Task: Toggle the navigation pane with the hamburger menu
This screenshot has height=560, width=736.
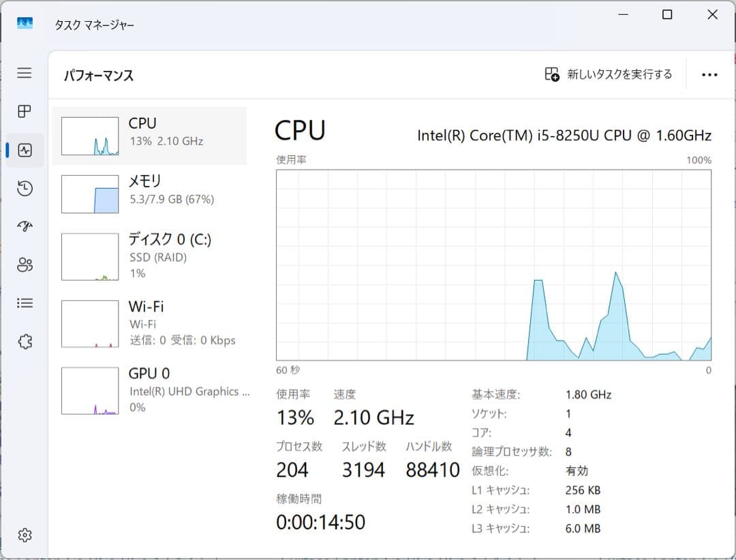Action: click(x=25, y=73)
